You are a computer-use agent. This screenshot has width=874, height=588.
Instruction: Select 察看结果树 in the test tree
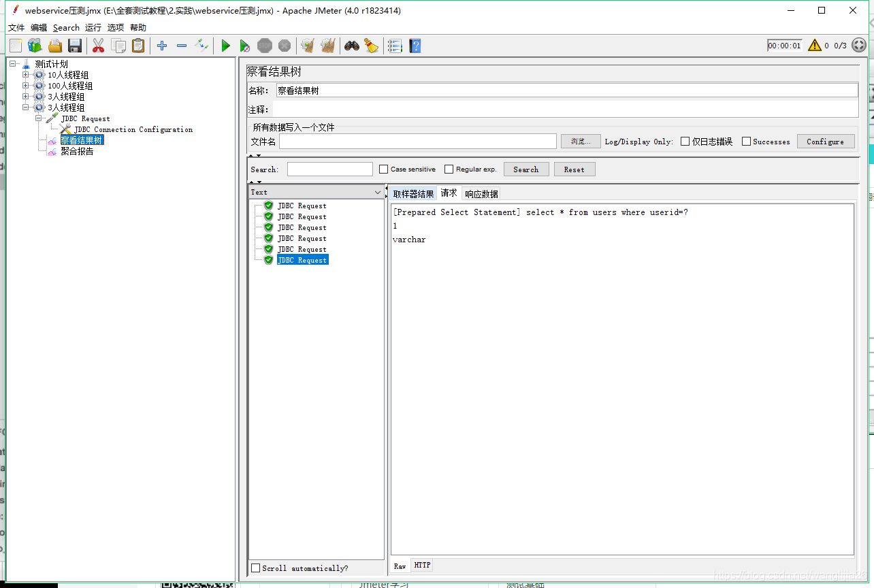point(82,140)
